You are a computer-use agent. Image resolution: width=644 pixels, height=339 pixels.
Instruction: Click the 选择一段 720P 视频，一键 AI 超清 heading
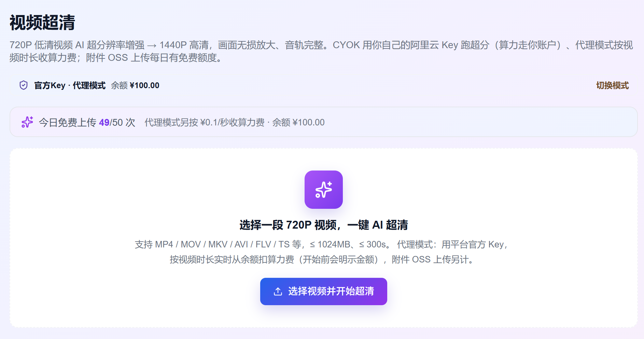click(324, 225)
